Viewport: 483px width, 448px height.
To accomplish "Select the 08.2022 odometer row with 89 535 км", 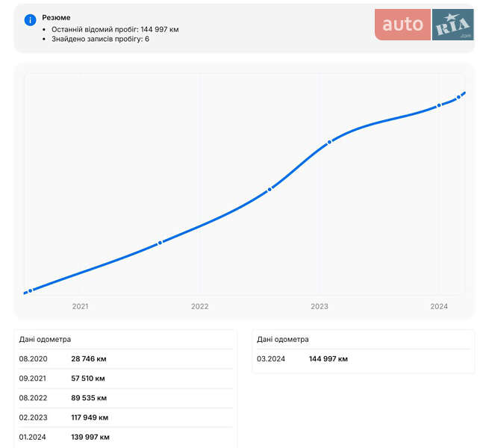I will pos(125,398).
